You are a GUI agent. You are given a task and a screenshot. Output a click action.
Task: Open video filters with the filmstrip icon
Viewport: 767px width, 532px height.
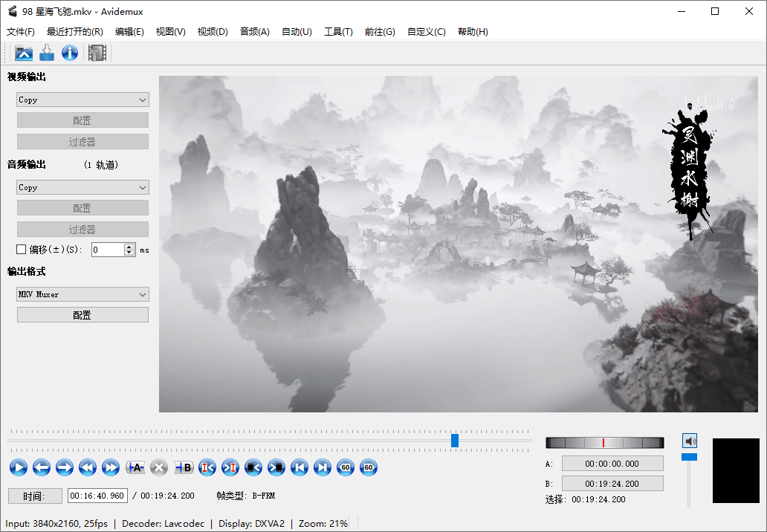tap(97, 53)
